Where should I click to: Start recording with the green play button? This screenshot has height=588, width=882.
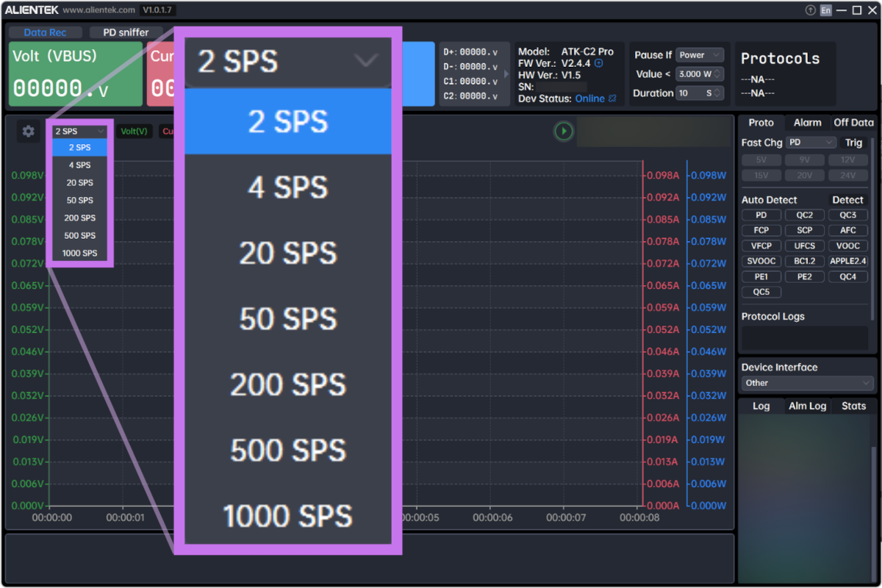(x=563, y=131)
